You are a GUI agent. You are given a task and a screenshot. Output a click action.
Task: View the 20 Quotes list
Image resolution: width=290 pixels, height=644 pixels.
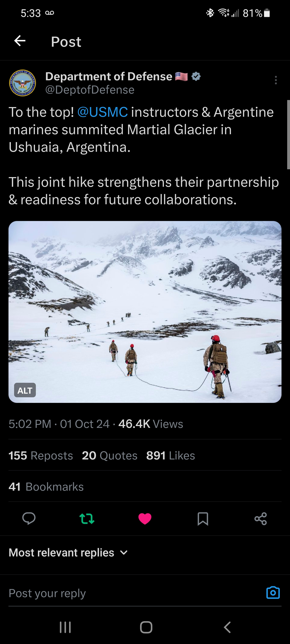tap(110, 455)
